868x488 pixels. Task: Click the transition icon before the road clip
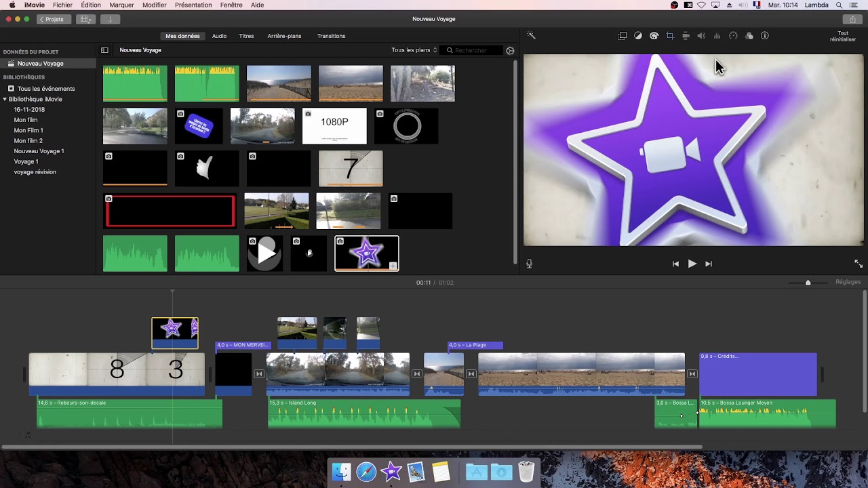259,374
